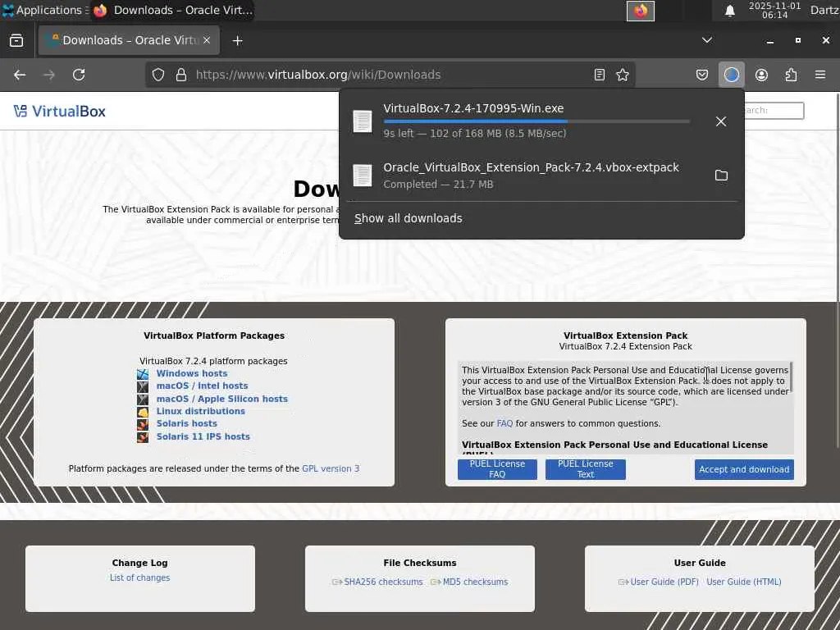Click the VirtualBox logo
This screenshot has width=840, height=630.
pos(59,112)
